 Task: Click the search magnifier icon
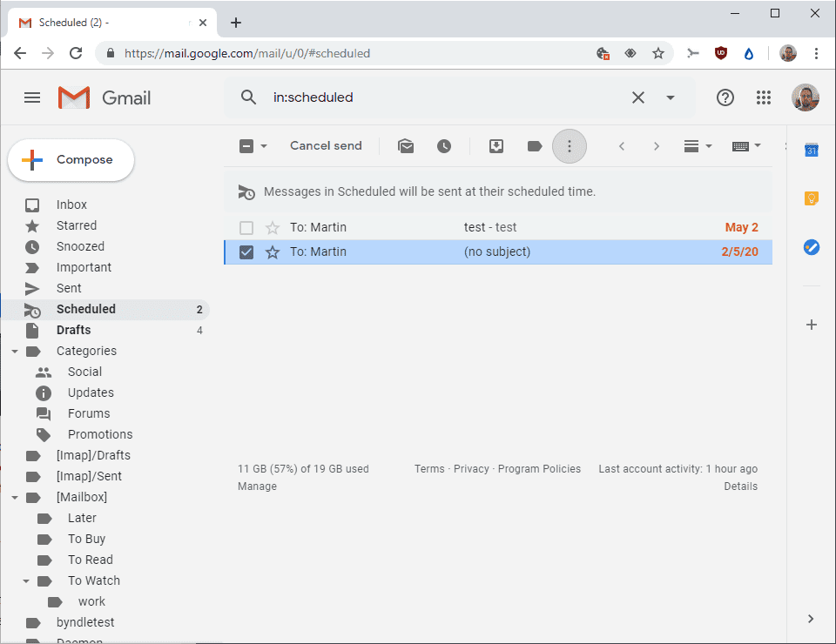click(x=248, y=97)
